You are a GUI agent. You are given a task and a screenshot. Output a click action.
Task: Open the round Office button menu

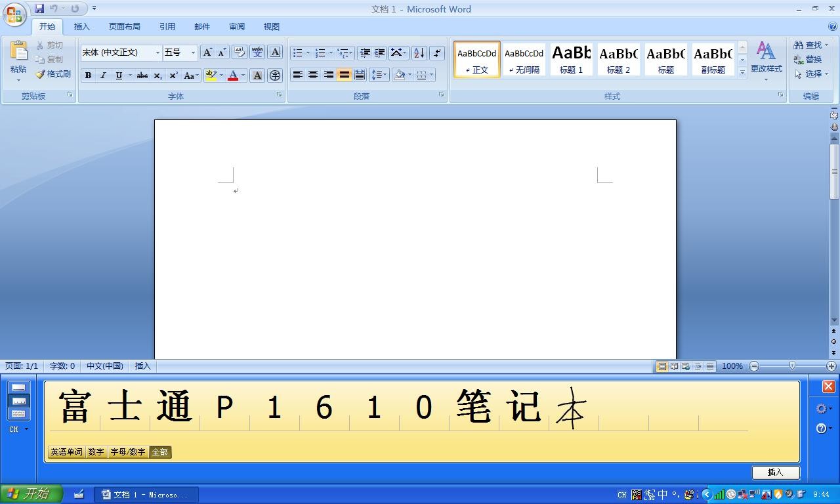(14, 14)
